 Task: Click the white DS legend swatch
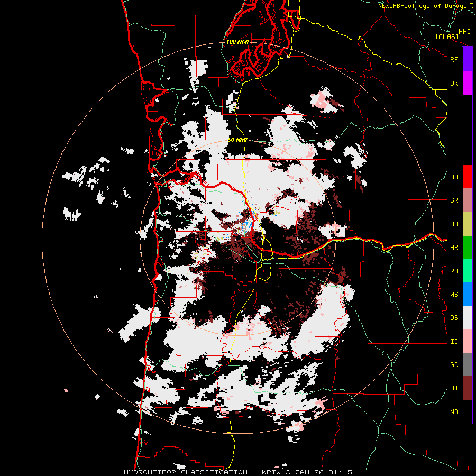(467, 317)
